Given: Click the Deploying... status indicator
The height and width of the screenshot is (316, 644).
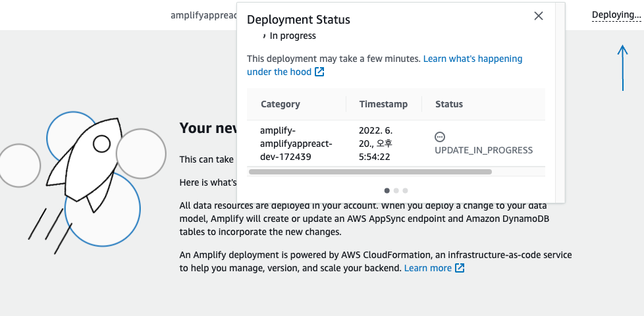Looking at the screenshot, I should pos(616,15).
